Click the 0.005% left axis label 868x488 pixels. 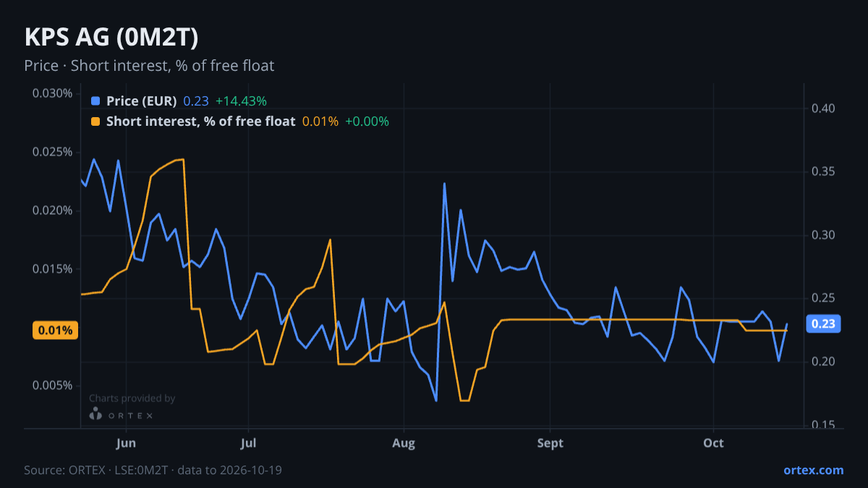click(52, 385)
